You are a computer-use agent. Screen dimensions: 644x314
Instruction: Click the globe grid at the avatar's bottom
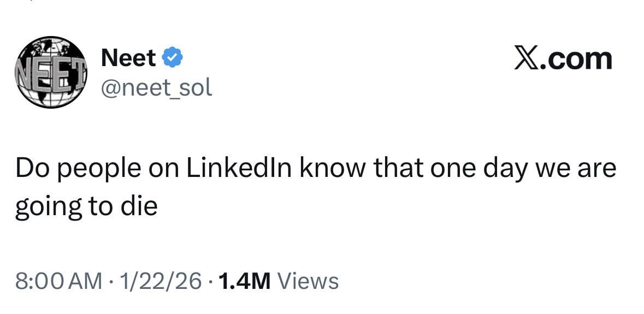point(51,98)
